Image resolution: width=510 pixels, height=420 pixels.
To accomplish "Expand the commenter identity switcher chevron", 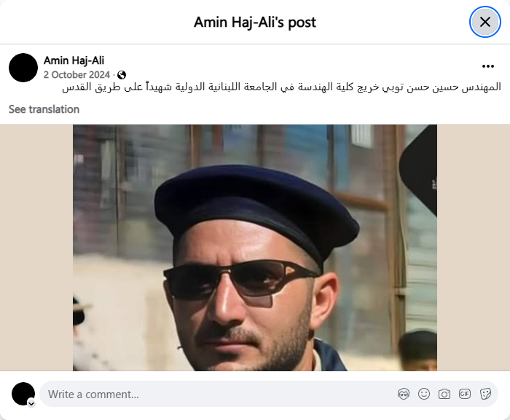I will [31, 403].
